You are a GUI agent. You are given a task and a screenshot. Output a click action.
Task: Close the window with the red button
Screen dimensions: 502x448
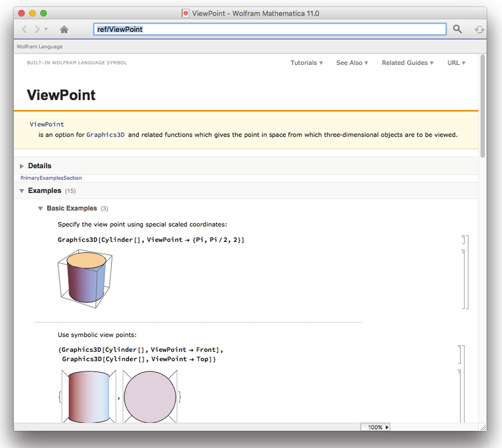[22, 13]
